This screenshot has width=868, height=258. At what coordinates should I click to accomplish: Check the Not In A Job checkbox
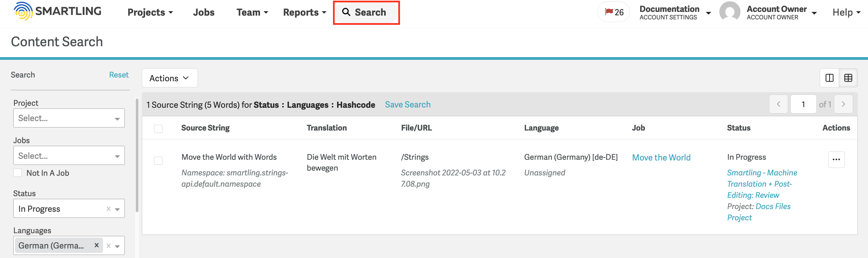18,173
